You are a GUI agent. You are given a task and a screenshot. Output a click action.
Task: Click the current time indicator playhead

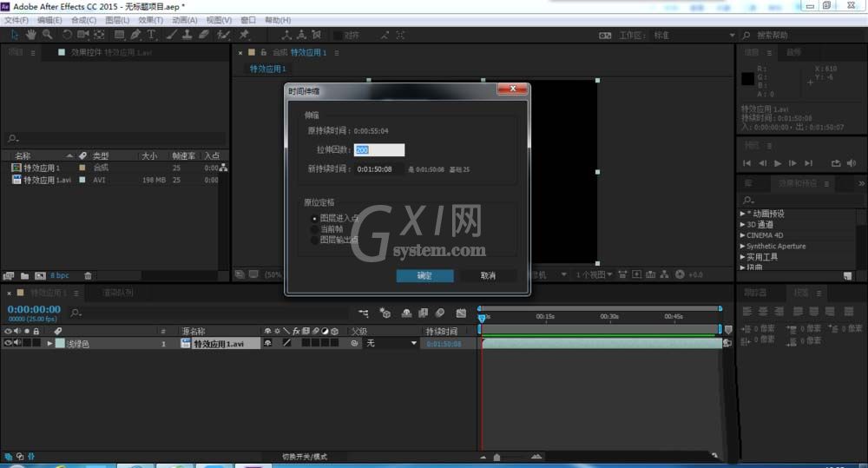click(x=482, y=318)
